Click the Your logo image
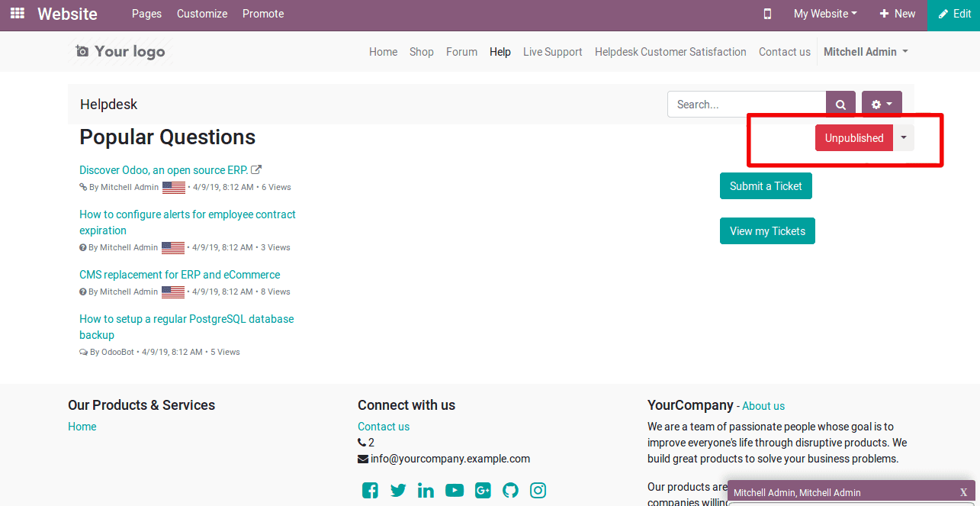This screenshot has width=980, height=506. click(x=120, y=51)
